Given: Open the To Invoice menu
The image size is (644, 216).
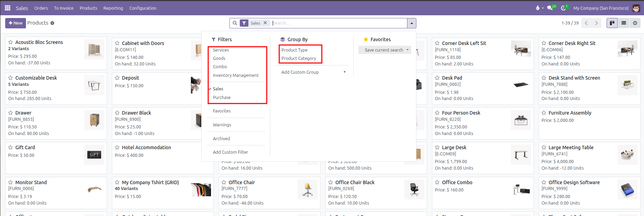Looking at the screenshot, I should (x=64, y=8).
